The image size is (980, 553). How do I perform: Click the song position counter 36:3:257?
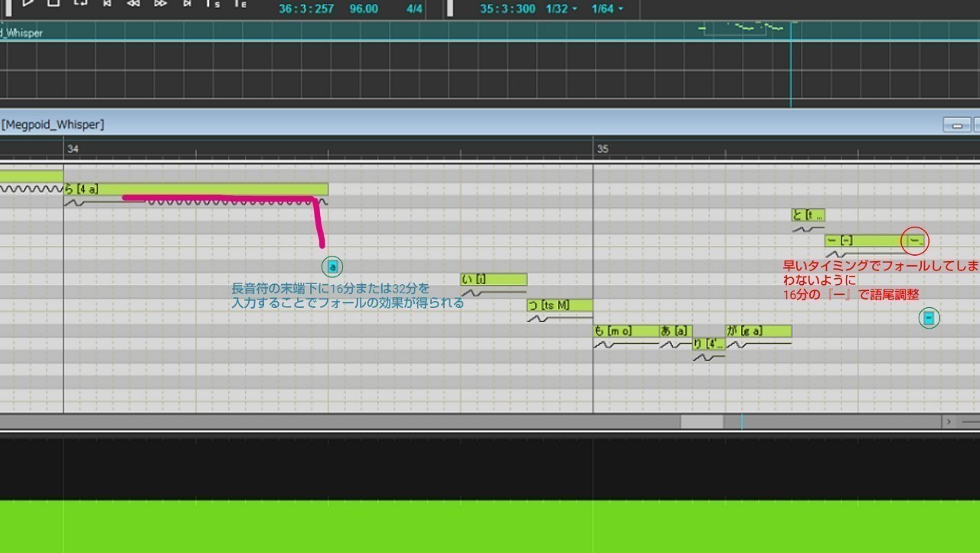pyautogui.click(x=309, y=8)
